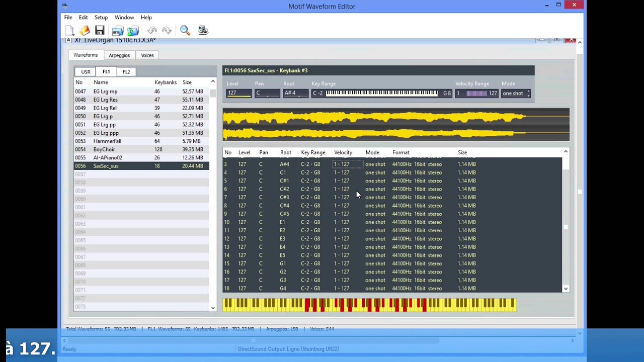Click the computer connection toolbar icon
This screenshot has height=362, width=644.
point(203,31)
